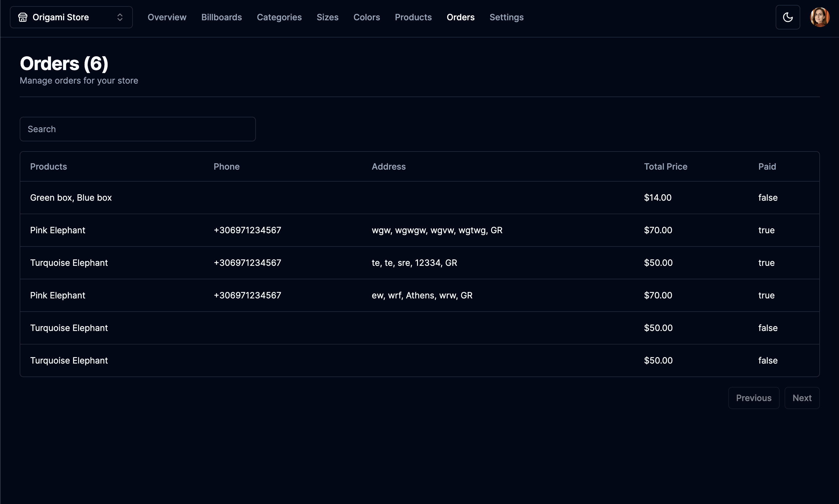
Task: Click the store shop icon
Action: [23, 17]
